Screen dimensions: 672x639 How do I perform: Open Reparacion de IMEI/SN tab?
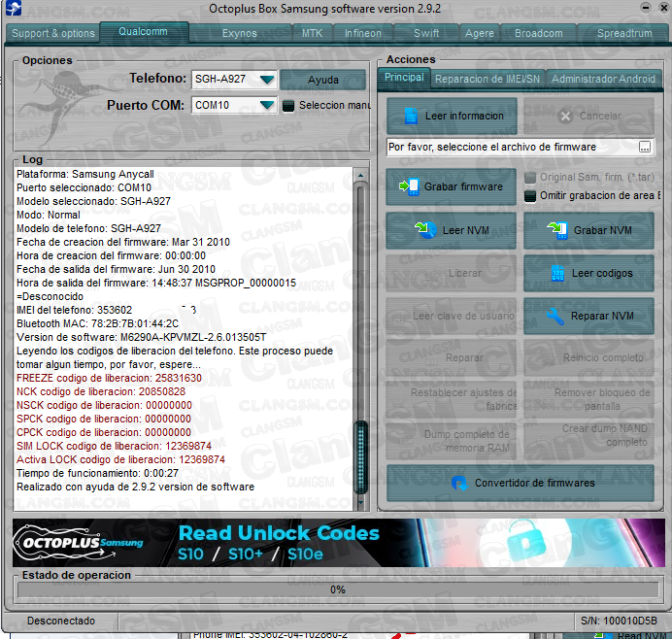(x=487, y=80)
